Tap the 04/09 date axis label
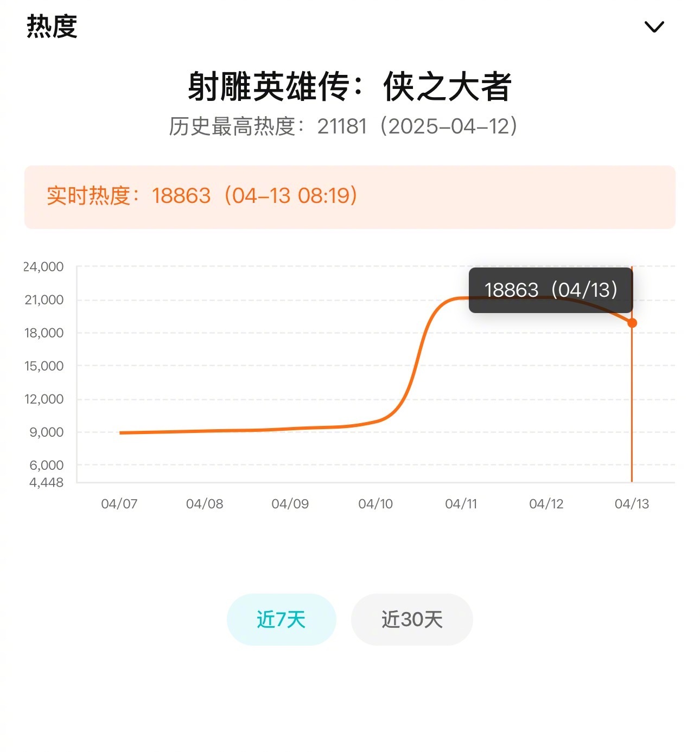700x752 pixels. [x=290, y=504]
